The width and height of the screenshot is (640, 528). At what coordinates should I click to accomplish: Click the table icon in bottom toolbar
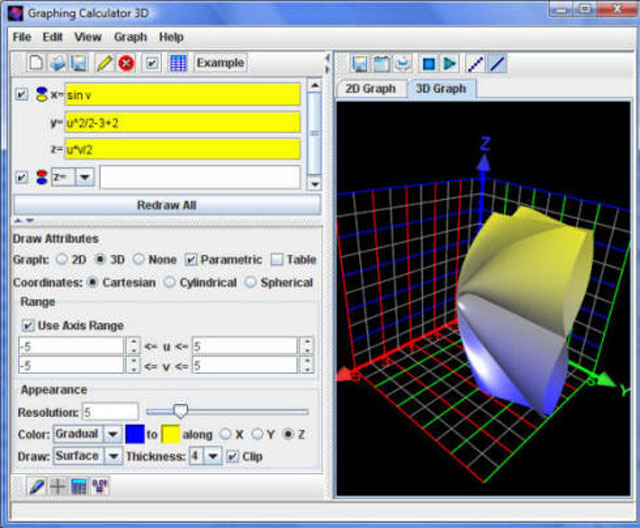coord(78,486)
